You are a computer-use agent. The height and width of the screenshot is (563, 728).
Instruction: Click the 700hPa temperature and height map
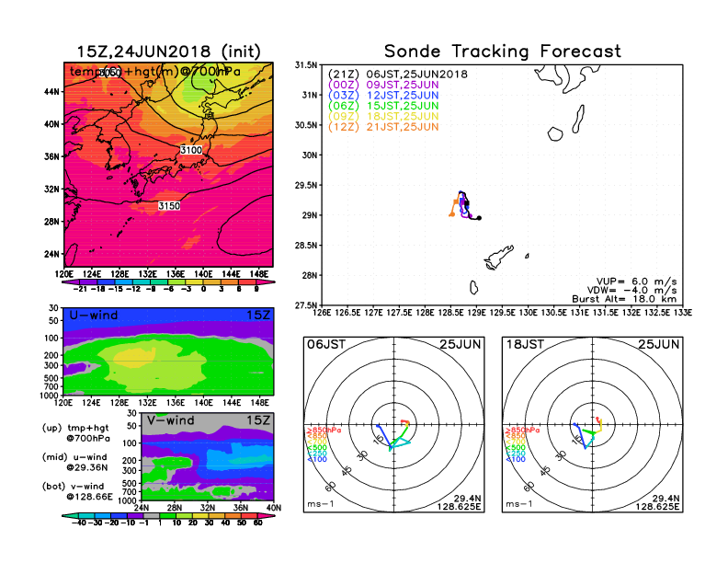(168, 165)
